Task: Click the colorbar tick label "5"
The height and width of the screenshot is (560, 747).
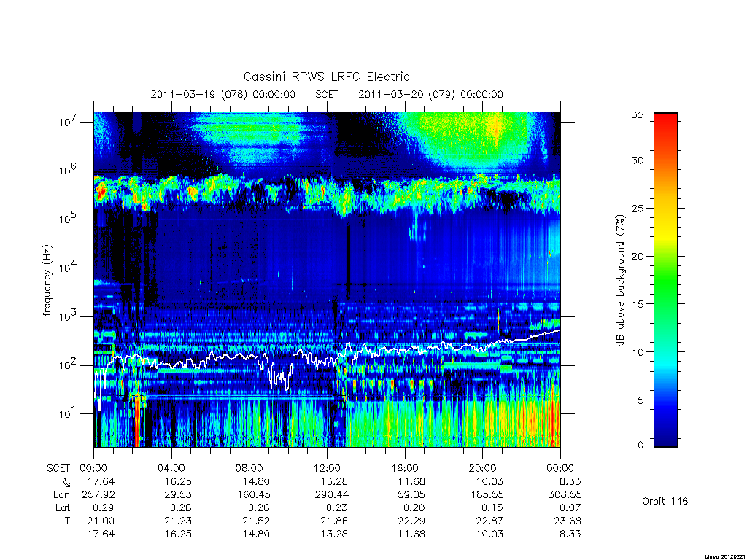Action: (640, 400)
